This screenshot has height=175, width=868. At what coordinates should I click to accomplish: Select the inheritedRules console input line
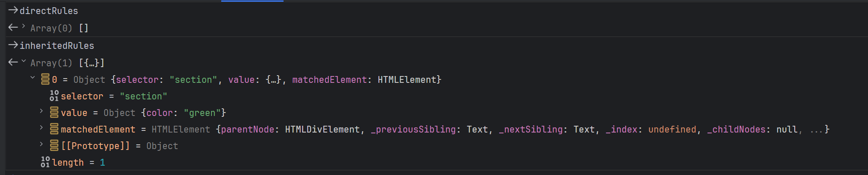click(57, 45)
